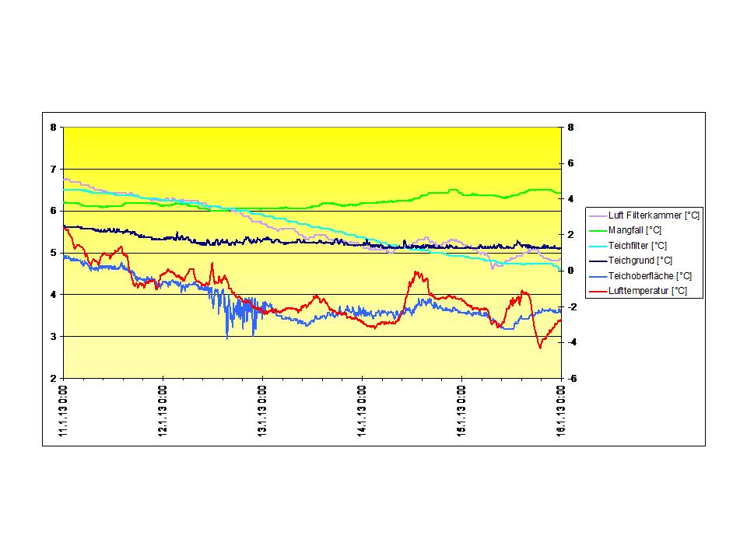Click the red Lufttemperatur line swatch in legend
Screen dimensions: 747x560
tap(598, 291)
